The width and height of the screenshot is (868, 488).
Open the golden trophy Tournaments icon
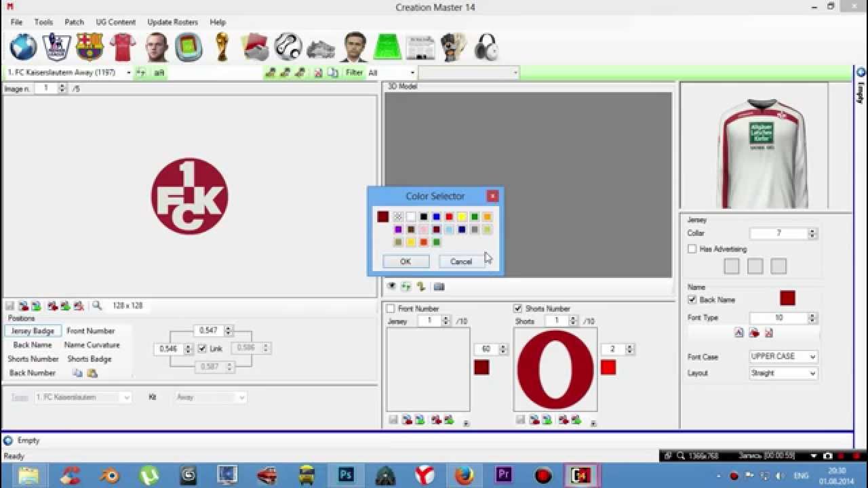click(222, 47)
